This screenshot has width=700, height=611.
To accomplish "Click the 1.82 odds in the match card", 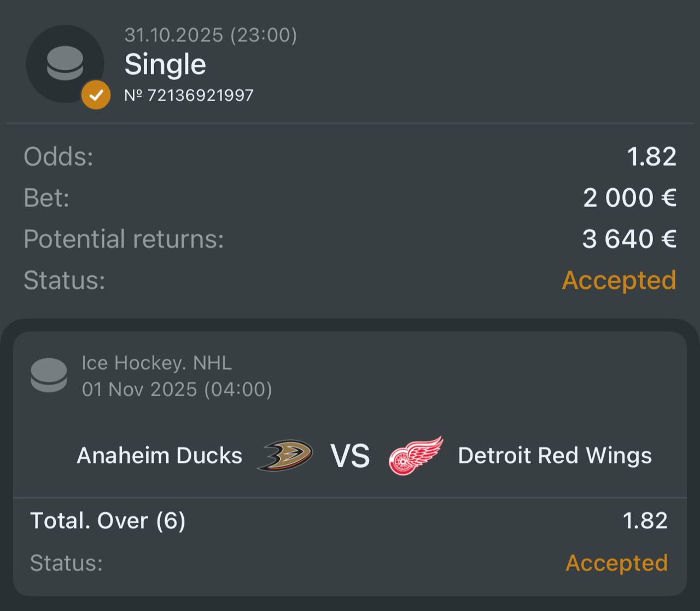I will (x=645, y=520).
